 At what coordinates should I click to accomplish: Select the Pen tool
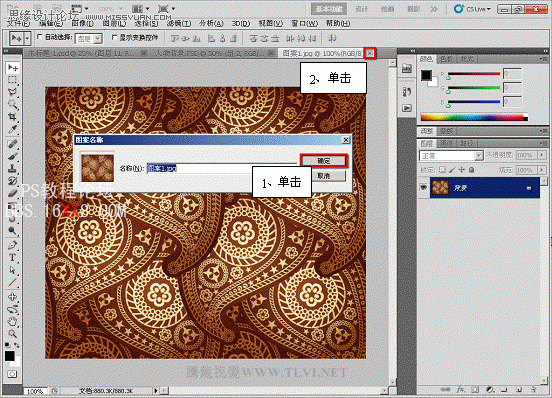[13, 245]
